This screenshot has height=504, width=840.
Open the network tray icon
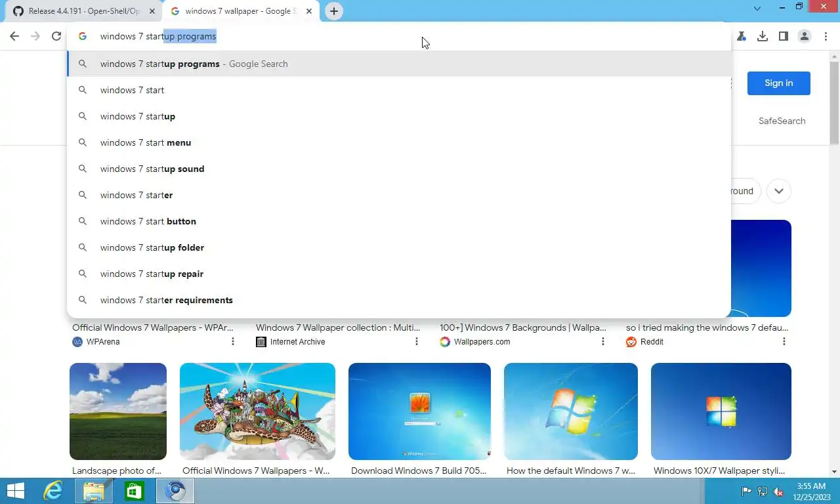tap(763, 491)
